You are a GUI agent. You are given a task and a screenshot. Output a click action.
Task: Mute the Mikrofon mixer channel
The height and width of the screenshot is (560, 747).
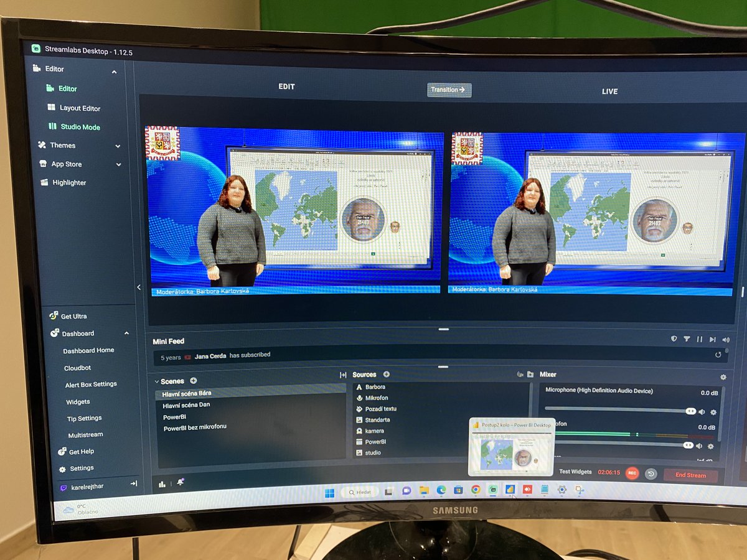698,446
